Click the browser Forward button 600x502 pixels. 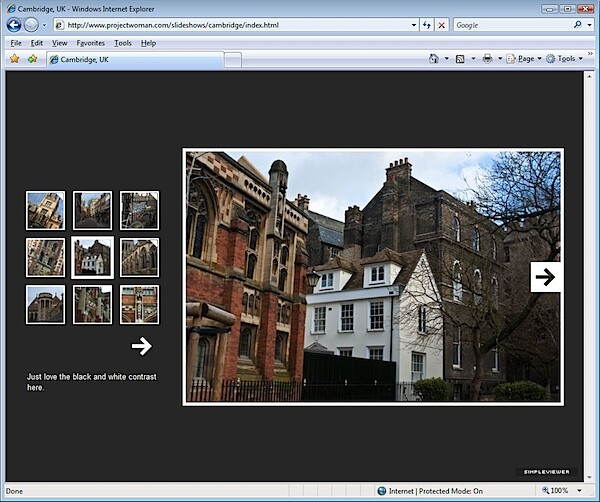pos(31,25)
